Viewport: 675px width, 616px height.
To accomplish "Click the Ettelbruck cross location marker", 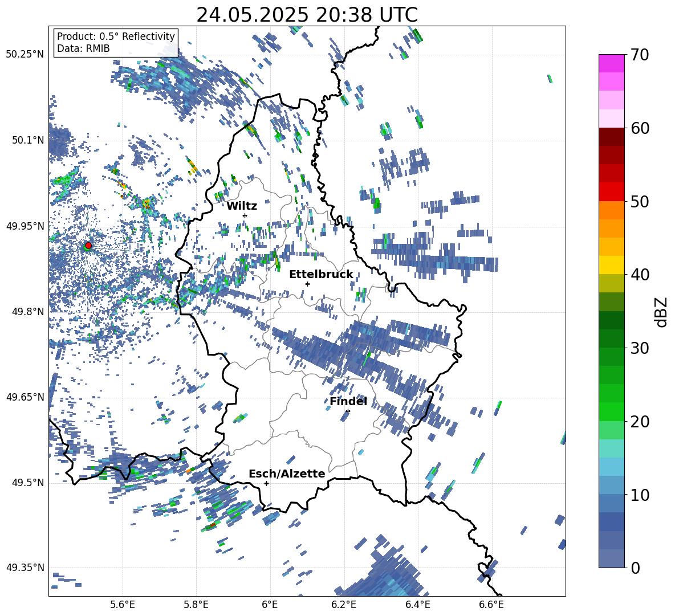I will pos(307,284).
